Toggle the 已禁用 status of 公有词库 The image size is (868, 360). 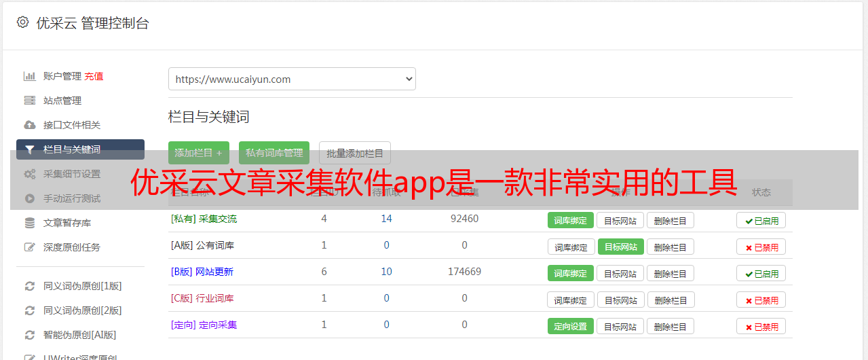click(x=761, y=247)
